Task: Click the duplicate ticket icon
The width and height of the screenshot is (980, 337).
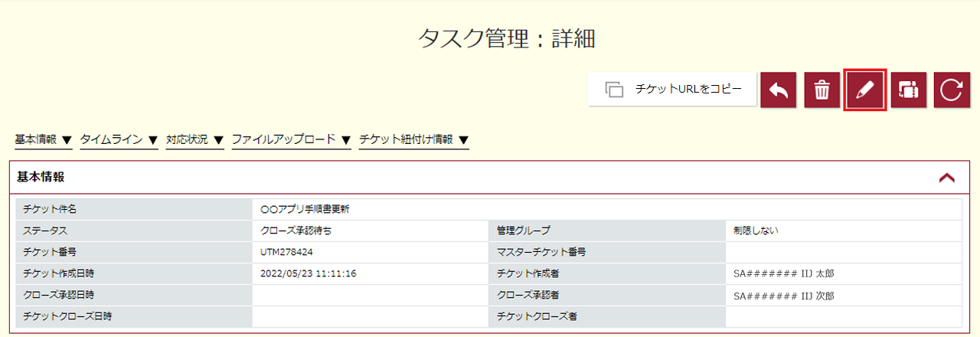Action: click(x=909, y=90)
